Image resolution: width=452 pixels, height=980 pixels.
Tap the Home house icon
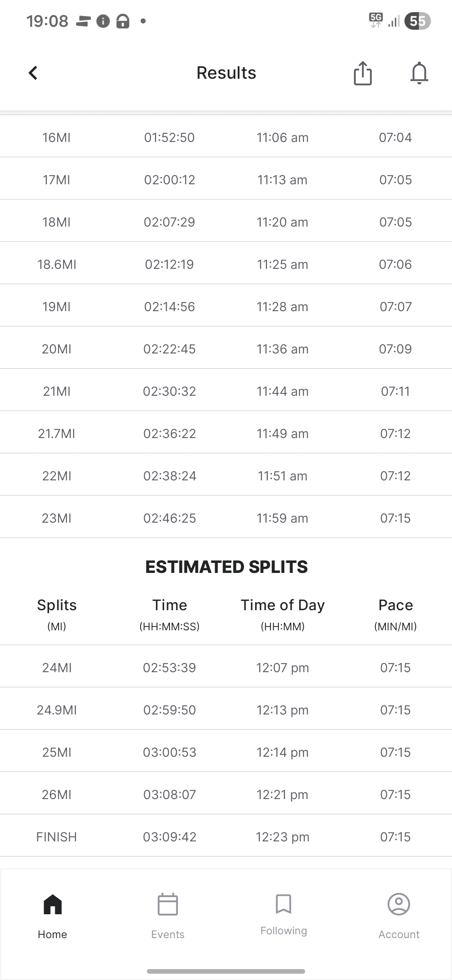coord(53,904)
